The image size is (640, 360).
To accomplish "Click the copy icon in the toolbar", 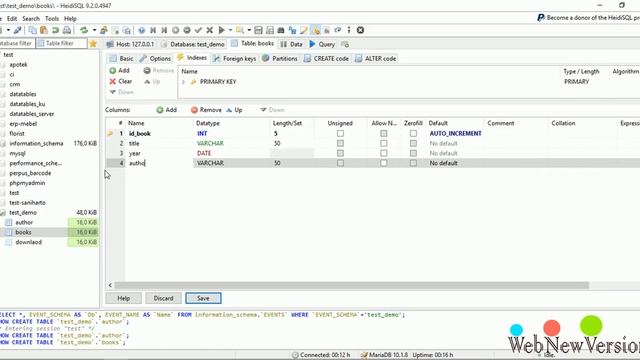I will 32,30.
